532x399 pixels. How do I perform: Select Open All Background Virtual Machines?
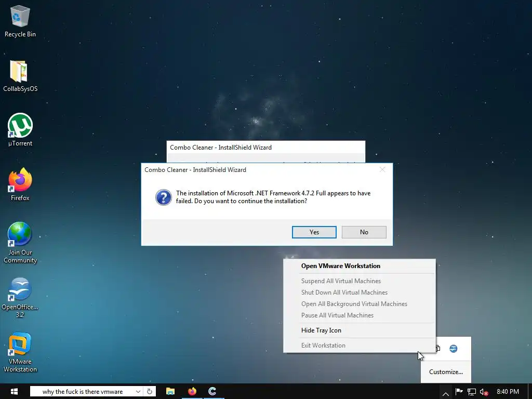360,304
